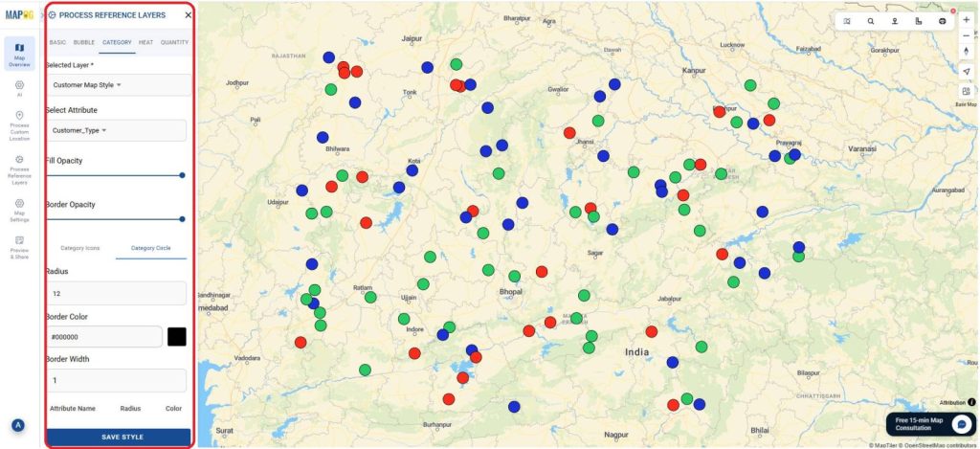Select the location pin tool in the toolbar
The image size is (980, 449).
click(x=895, y=21)
